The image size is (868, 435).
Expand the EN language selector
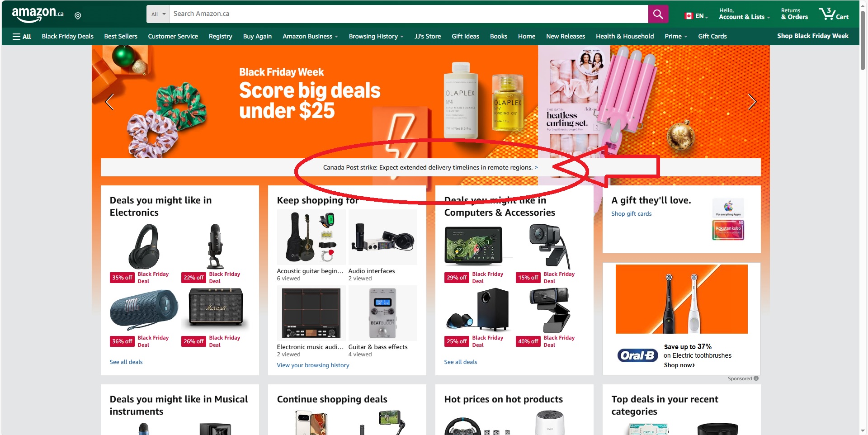[x=696, y=16]
